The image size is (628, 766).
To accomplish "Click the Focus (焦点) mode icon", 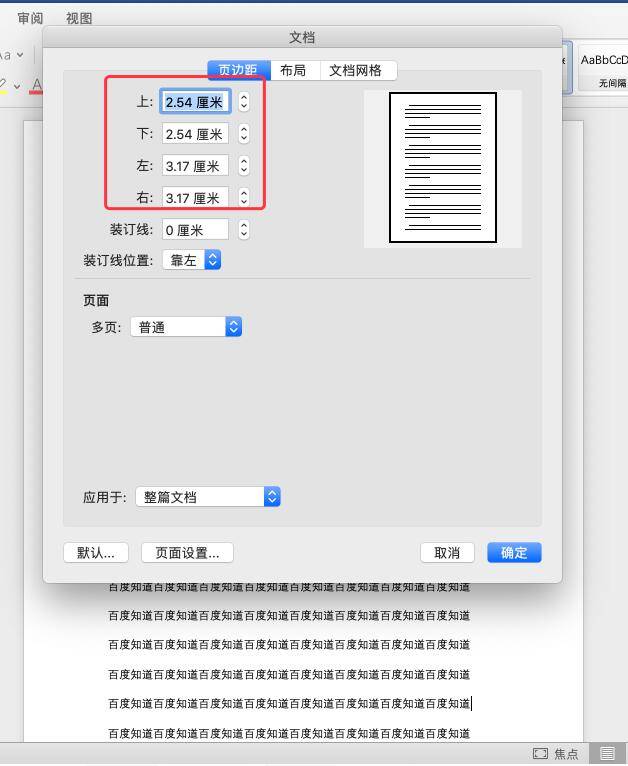I will point(540,754).
